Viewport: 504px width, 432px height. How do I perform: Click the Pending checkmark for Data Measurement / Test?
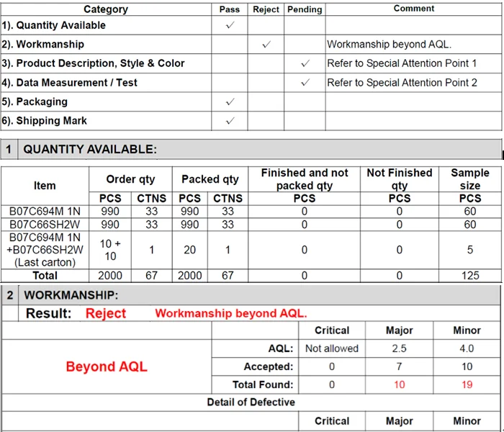pos(305,83)
